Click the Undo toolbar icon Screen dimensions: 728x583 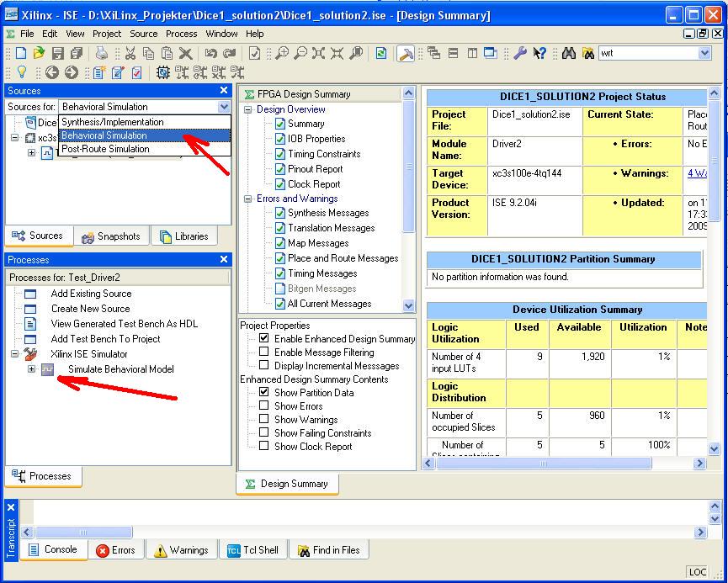(x=210, y=53)
